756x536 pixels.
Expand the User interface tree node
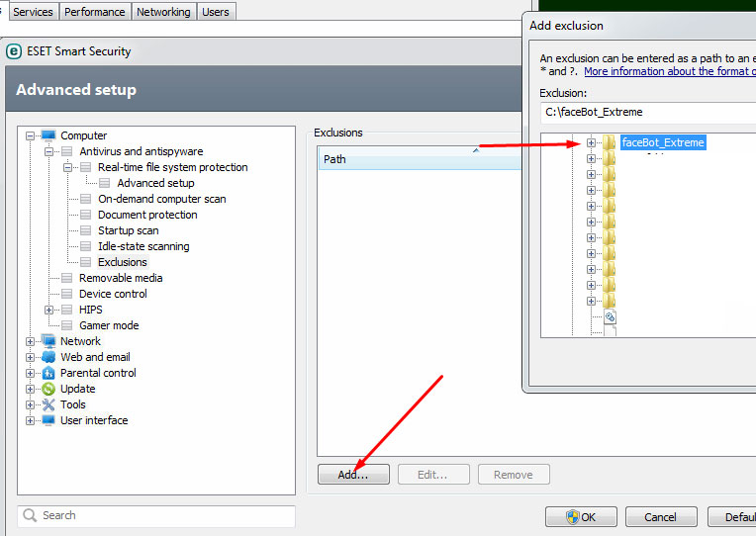click(30, 421)
